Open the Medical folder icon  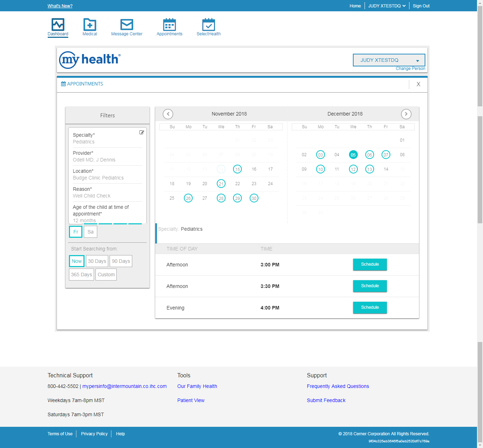pyautogui.click(x=90, y=25)
